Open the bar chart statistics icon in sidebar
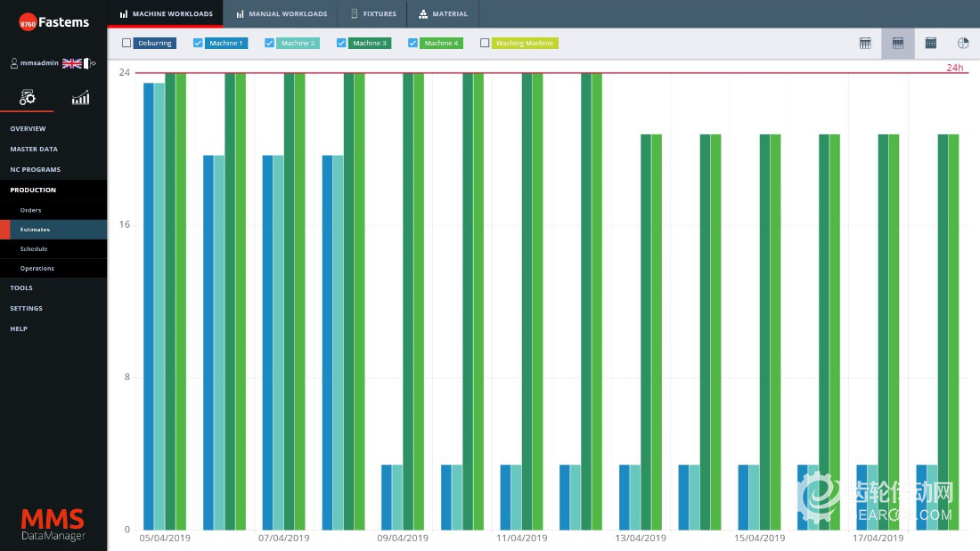 coord(80,97)
